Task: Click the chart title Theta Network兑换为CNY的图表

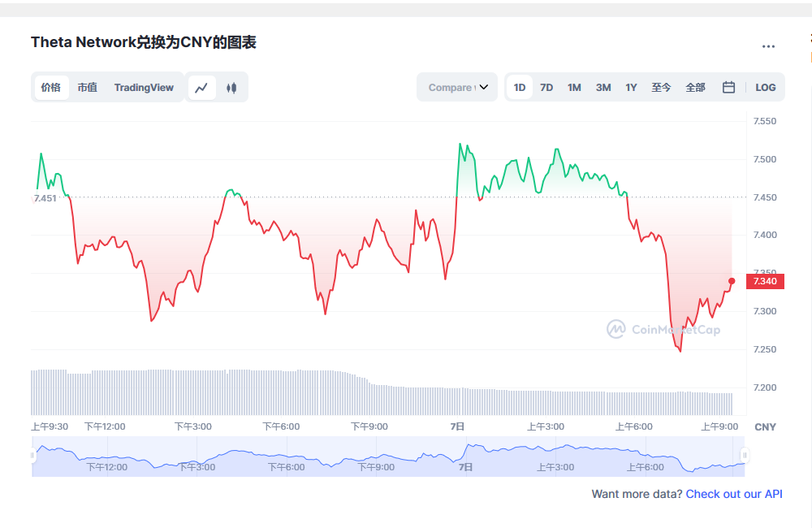Action: pyautogui.click(x=144, y=42)
